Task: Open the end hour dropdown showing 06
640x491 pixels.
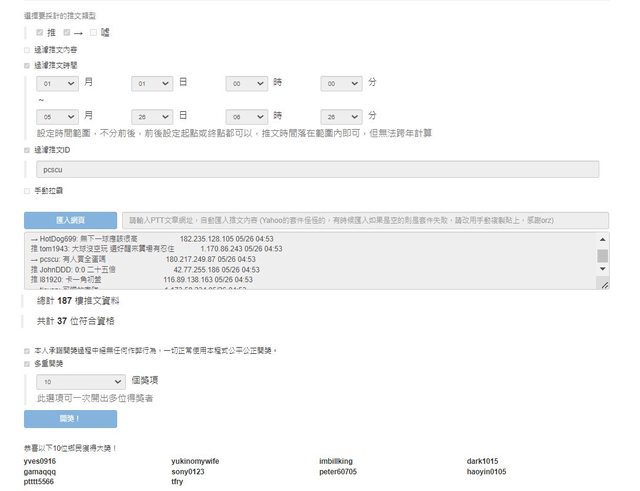Action: coord(246,116)
